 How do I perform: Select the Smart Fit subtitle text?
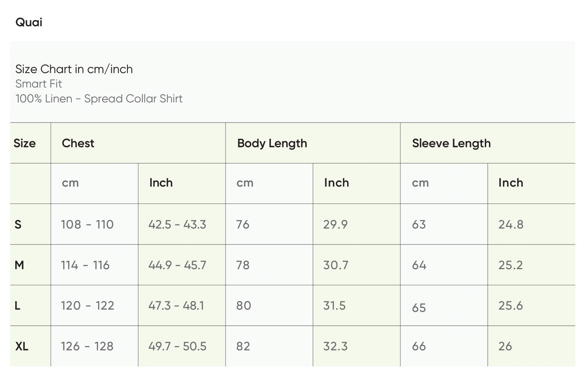[x=38, y=84]
